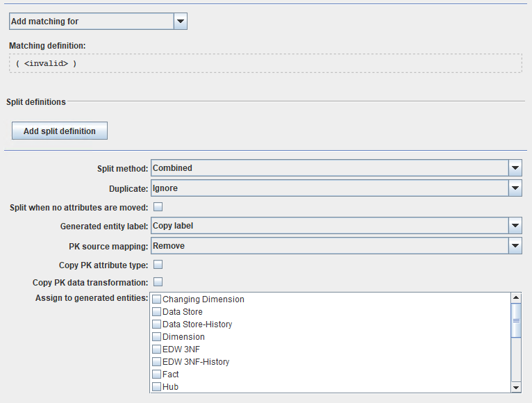Open the Duplicate dropdown arrow
The width and height of the screenshot is (532, 403).
click(515, 188)
